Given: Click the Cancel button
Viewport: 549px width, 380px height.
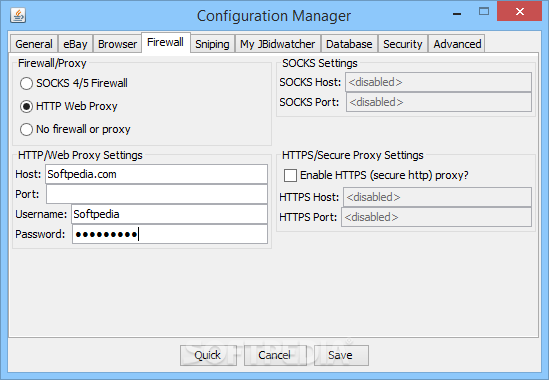Looking at the screenshot, I should click(275, 355).
